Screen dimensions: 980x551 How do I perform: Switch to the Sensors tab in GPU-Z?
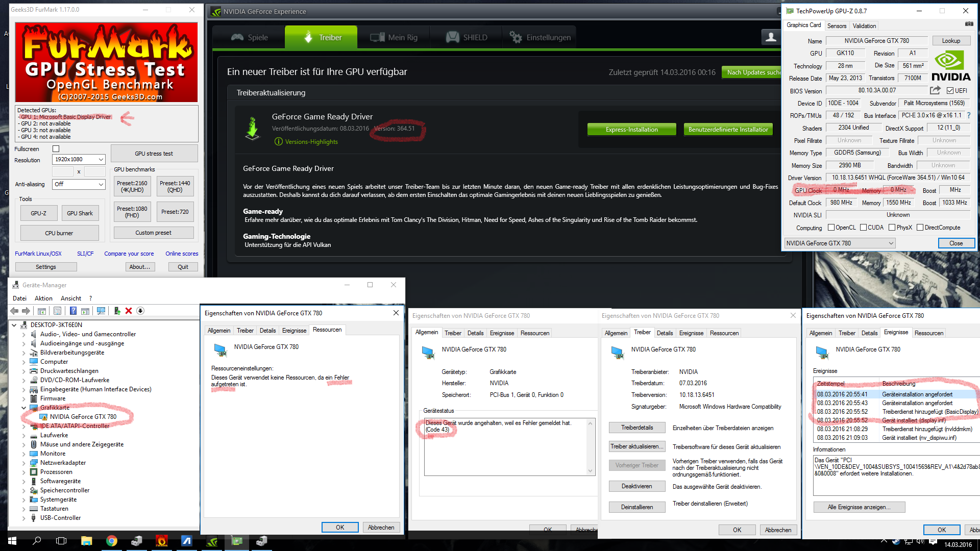click(x=837, y=26)
